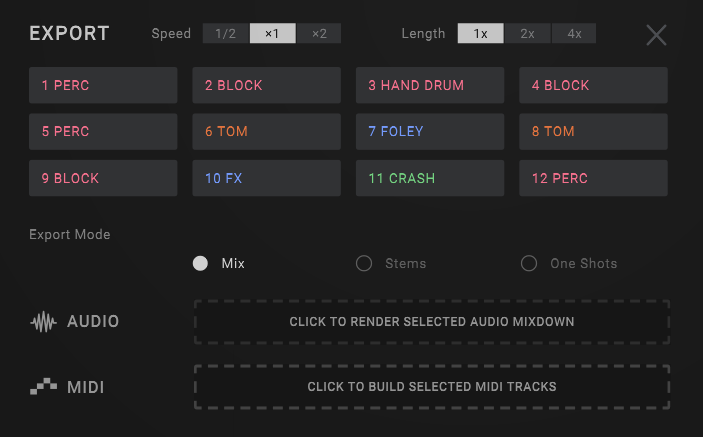Click the MIDI blocks icon
Viewport: 703px width, 437px height.
44,387
